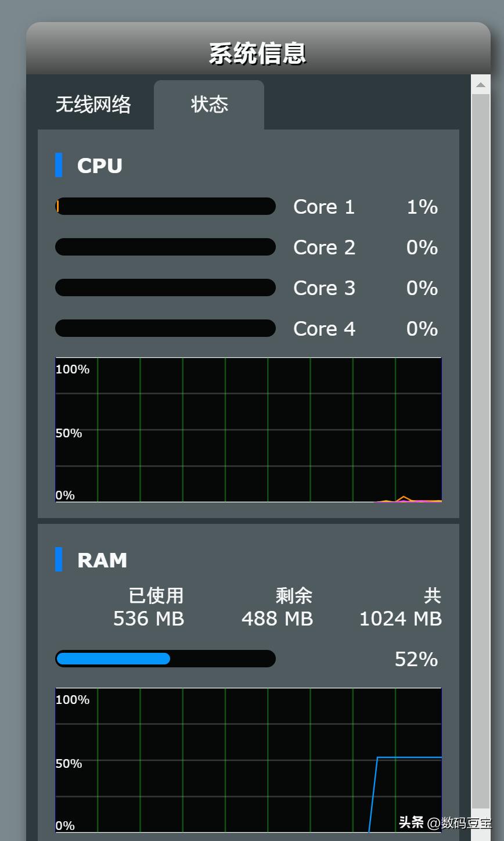Click the 已使用 536 MB value

coord(149,619)
